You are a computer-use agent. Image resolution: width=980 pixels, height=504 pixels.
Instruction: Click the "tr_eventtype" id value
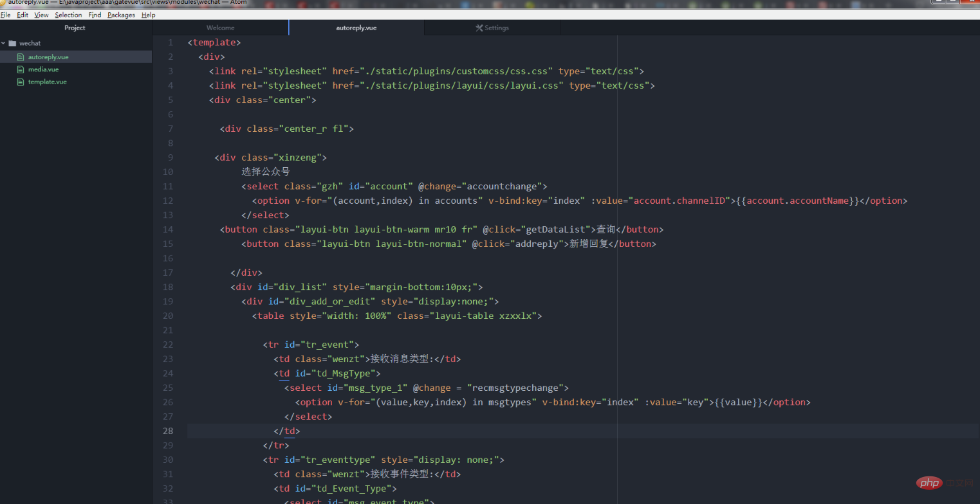coord(338,460)
